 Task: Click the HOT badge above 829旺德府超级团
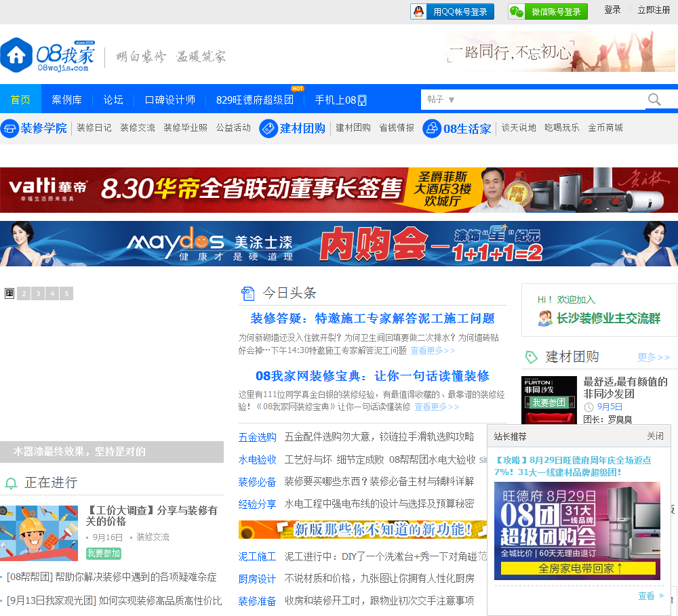pos(297,89)
